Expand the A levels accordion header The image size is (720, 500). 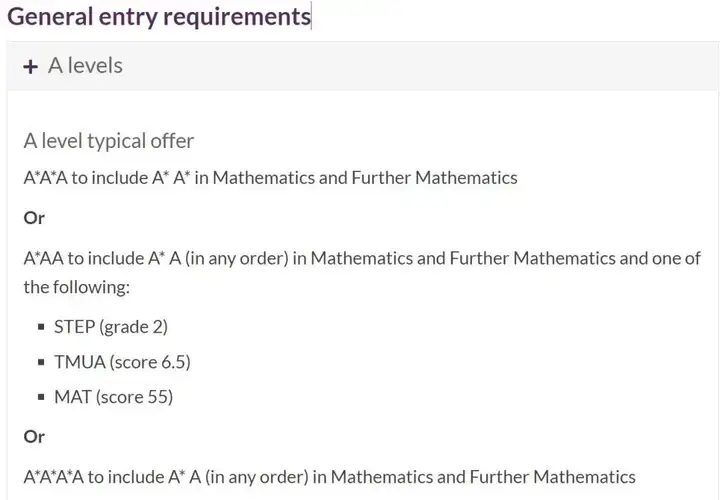363,66
